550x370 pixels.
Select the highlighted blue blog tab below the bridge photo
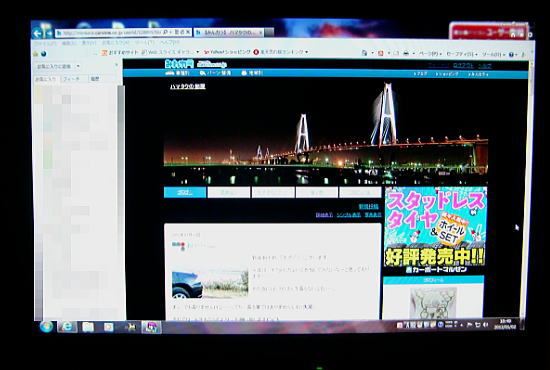pyautogui.click(x=185, y=192)
